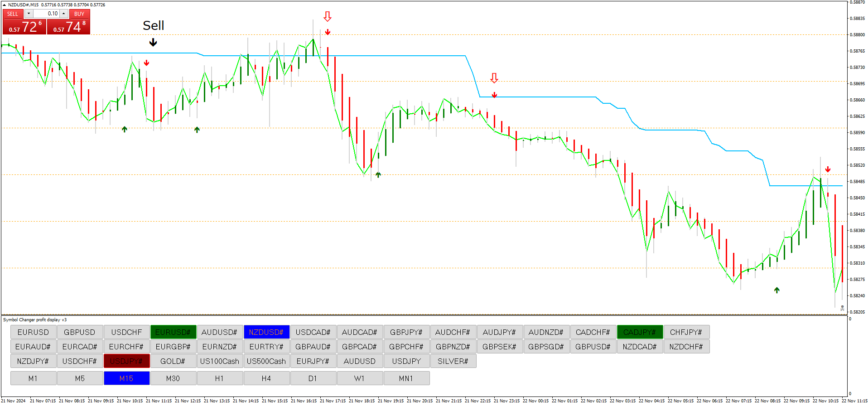The width and height of the screenshot is (868, 406).
Task: Click the hollow red arrow at top
Action: [x=328, y=17]
